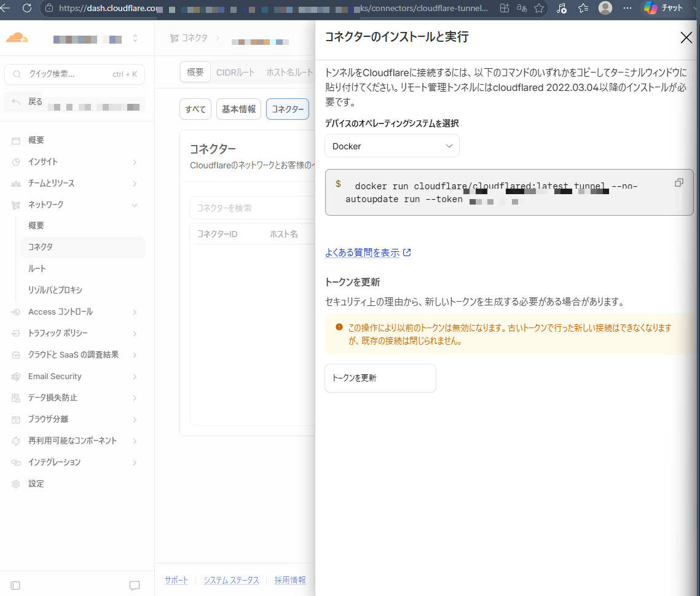Screen dimensions: 700x596
Task: Click the browser refresh icon
Action: click(27, 7)
